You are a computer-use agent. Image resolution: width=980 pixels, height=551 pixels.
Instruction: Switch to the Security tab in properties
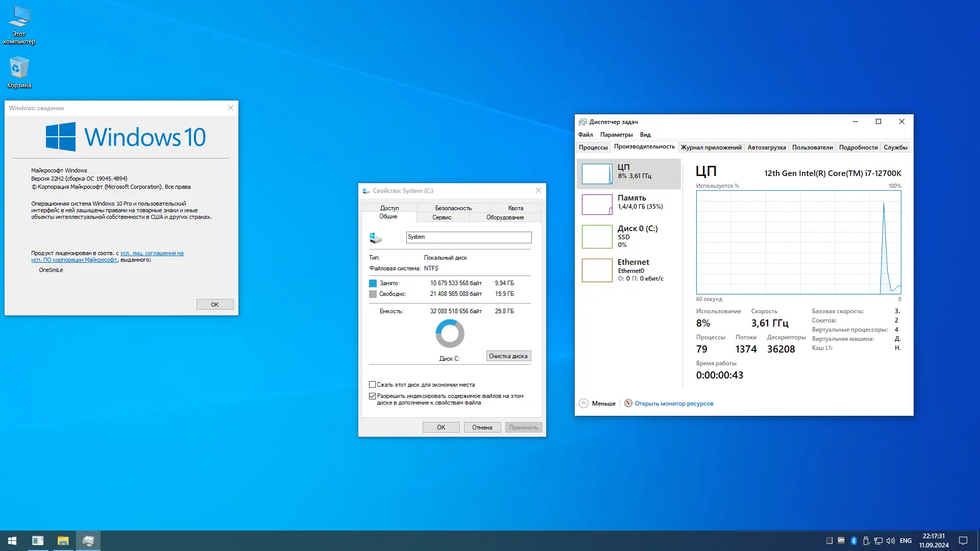[x=453, y=208]
